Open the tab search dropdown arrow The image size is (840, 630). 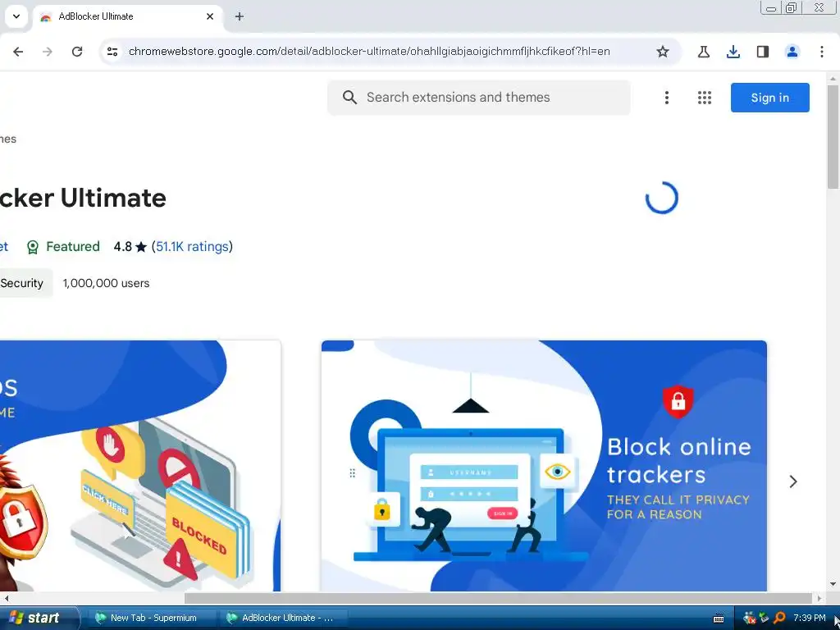coord(16,16)
